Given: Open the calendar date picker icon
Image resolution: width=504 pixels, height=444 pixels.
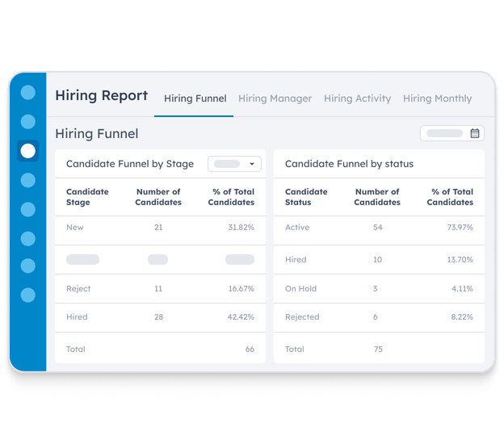Looking at the screenshot, I should point(475,133).
